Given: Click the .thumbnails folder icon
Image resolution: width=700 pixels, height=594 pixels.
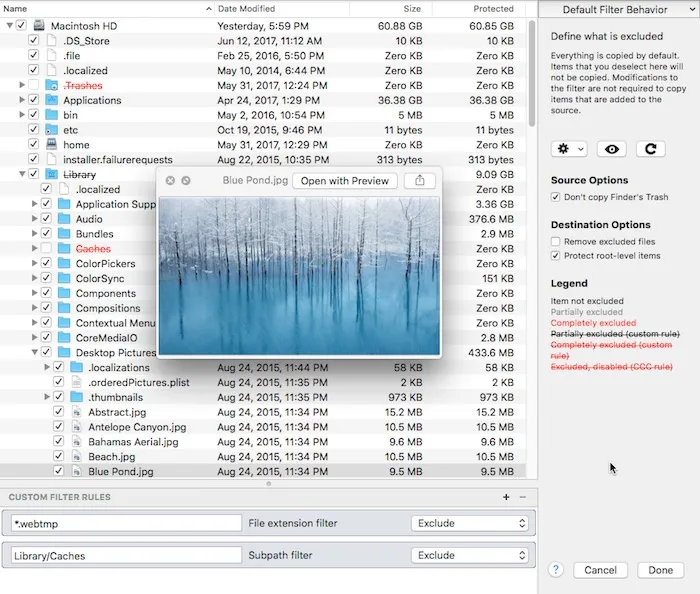Looking at the screenshot, I should click(77, 397).
